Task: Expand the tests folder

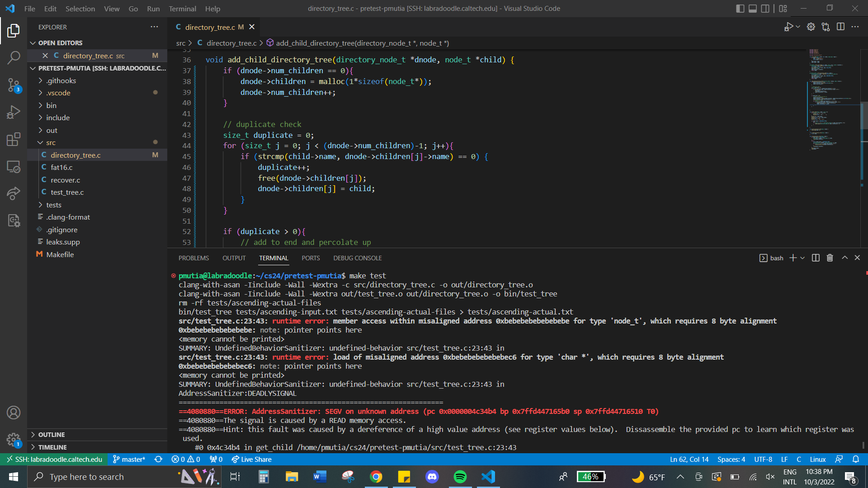Action: (53, 205)
